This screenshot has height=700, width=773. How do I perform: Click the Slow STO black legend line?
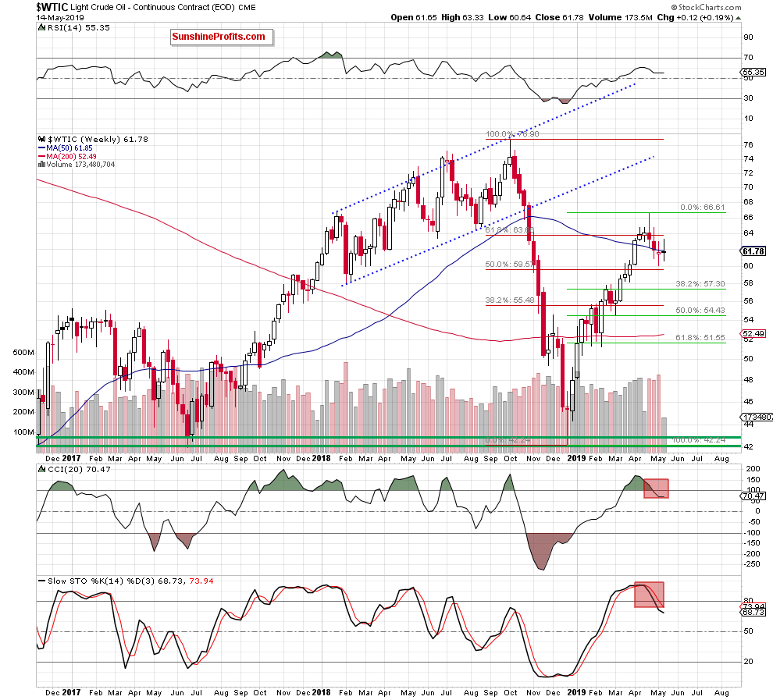pos(42,581)
